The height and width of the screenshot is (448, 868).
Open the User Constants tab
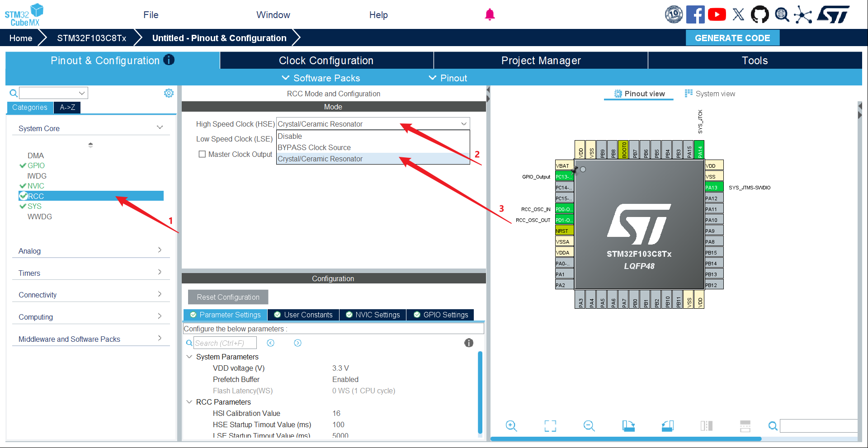(303, 315)
